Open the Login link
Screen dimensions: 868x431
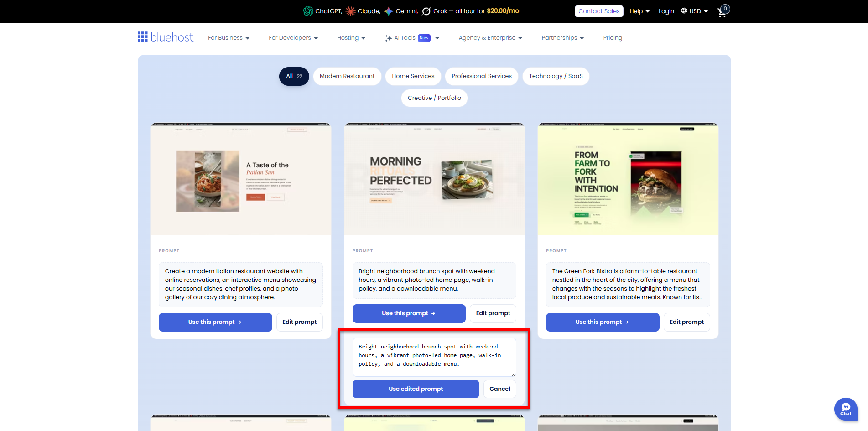click(666, 11)
